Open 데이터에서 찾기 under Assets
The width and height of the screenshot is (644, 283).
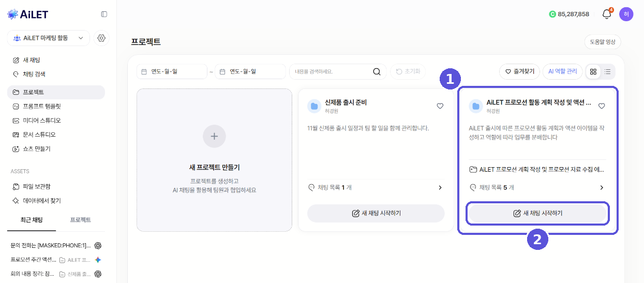point(56,200)
